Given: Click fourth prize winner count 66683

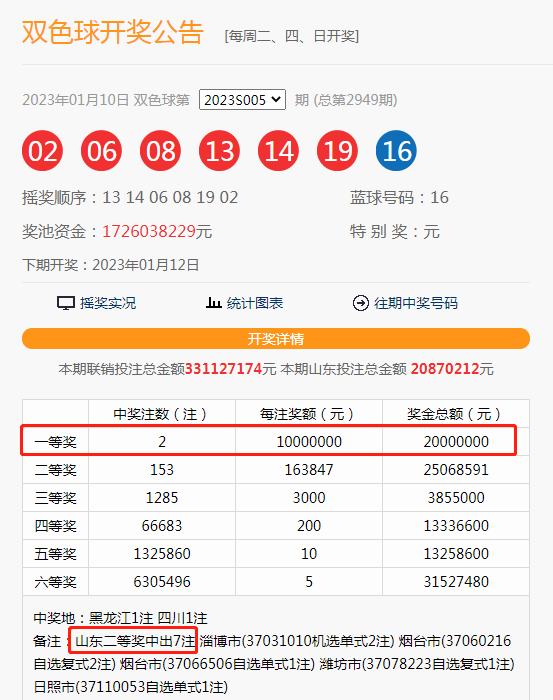Looking at the screenshot, I should (x=162, y=526).
